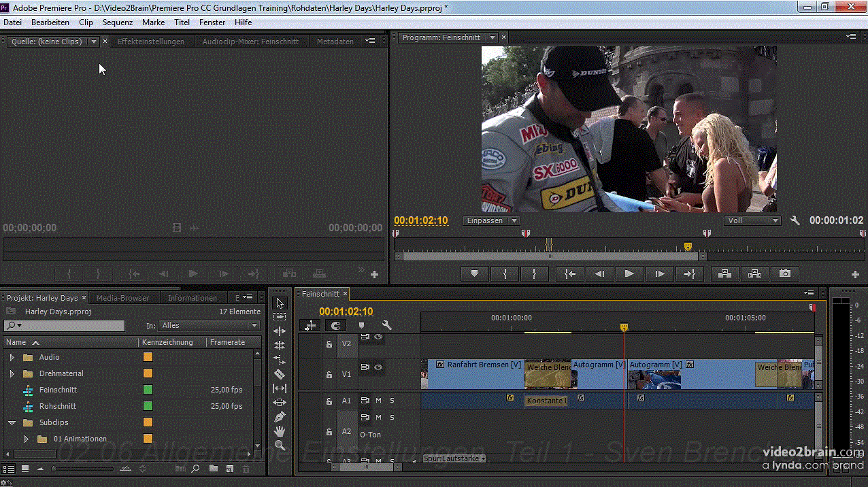The width and height of the screenshot is (868, 487).
Task: Open the 'In: Alles' search scope dropdown
Action: [x=210, y=326]
